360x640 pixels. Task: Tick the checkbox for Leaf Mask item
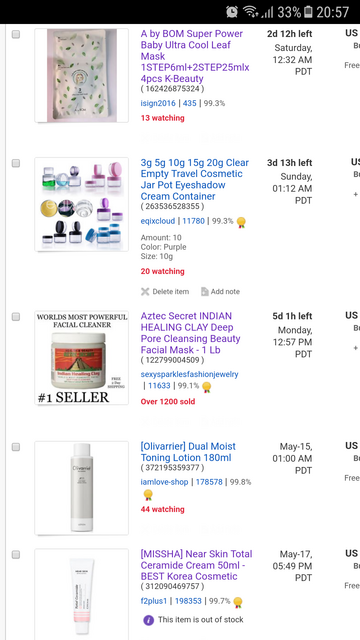click(x=16, y=34)
